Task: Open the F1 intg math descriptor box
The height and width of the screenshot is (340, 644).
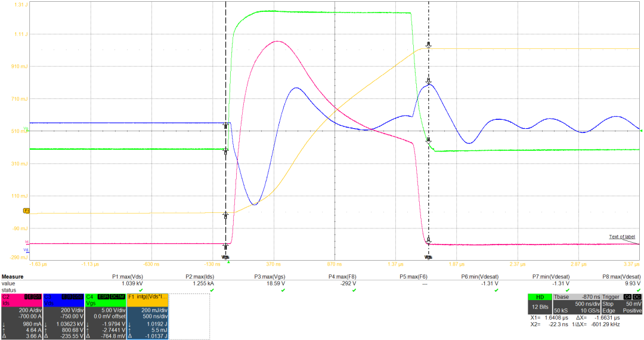Action: 147,316
